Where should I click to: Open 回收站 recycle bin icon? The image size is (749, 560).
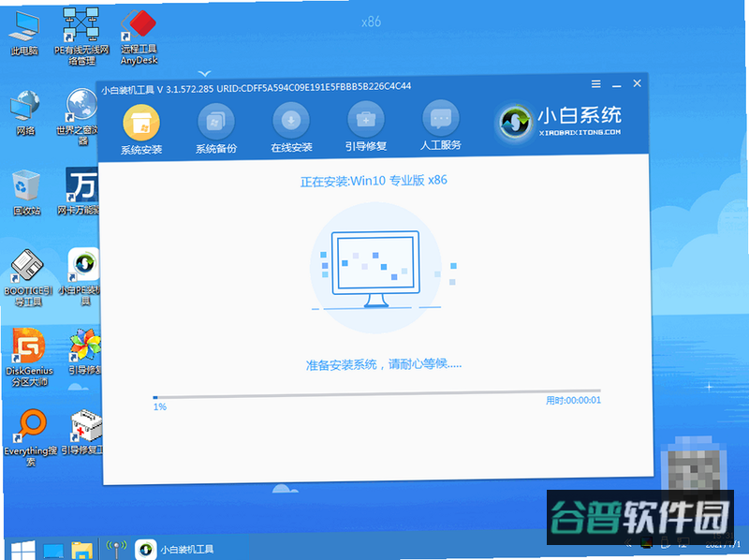point(26,193)
